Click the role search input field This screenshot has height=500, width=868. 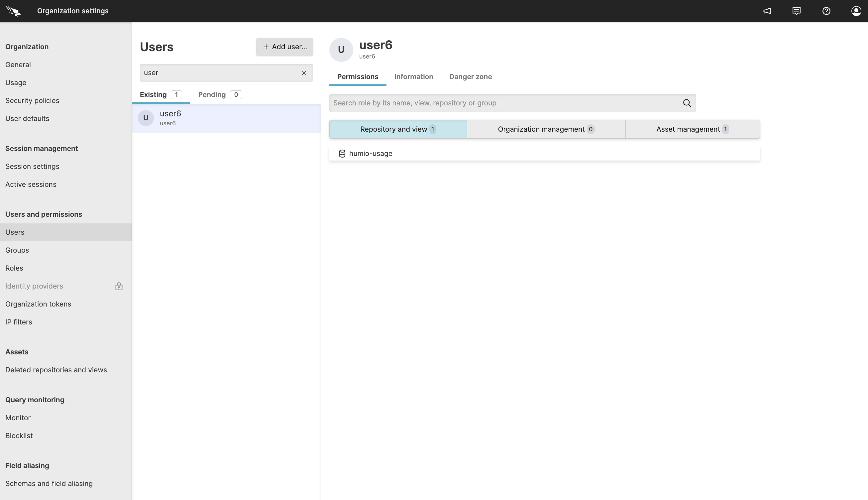(504, 103)
